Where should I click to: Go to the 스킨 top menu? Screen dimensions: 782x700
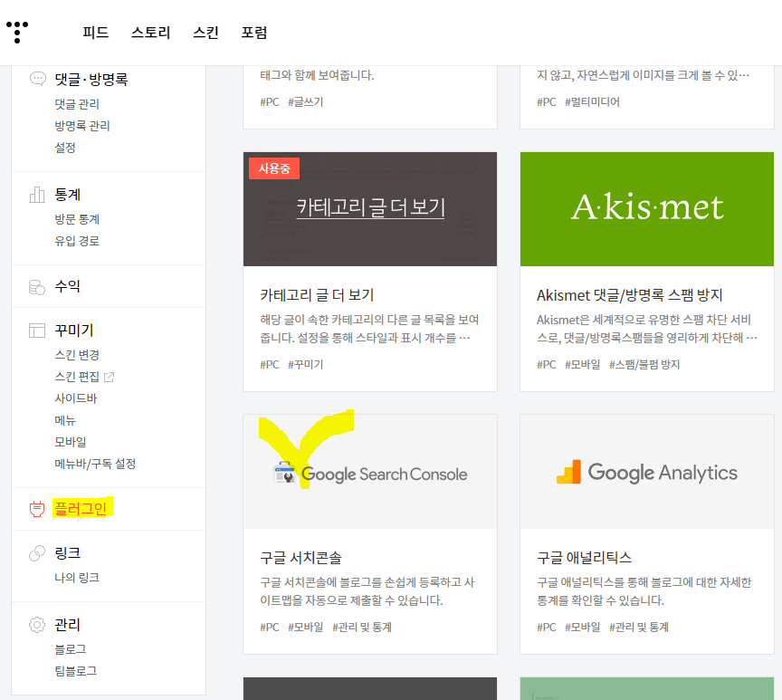pos(206,33)
